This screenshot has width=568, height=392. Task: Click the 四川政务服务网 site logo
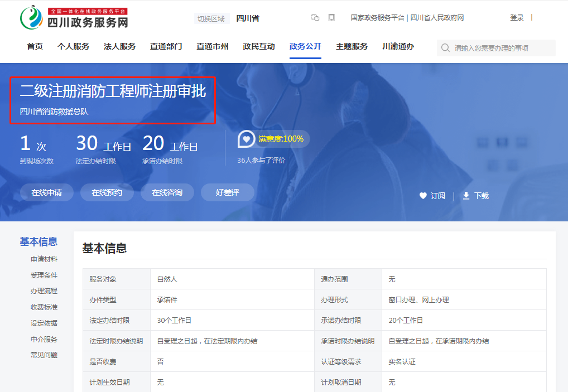click(74, 18)
